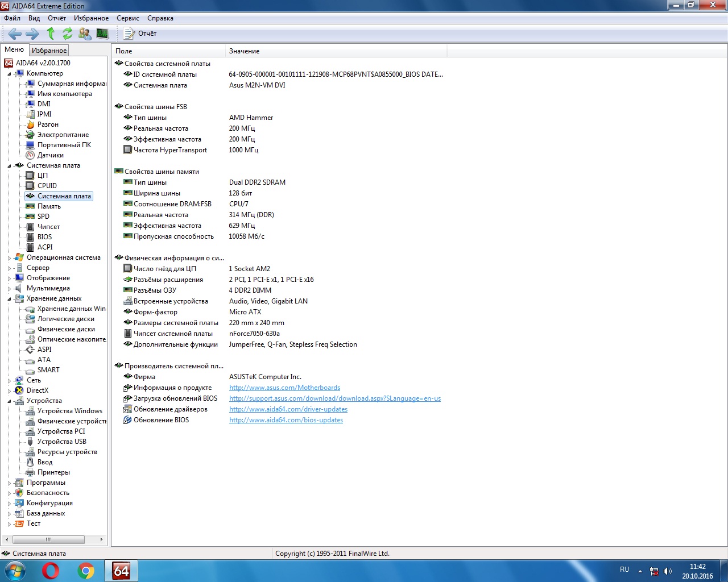Click the sidebar scrollbar right arrow
The image size is (728, 582).
click(x=101, y=539)
